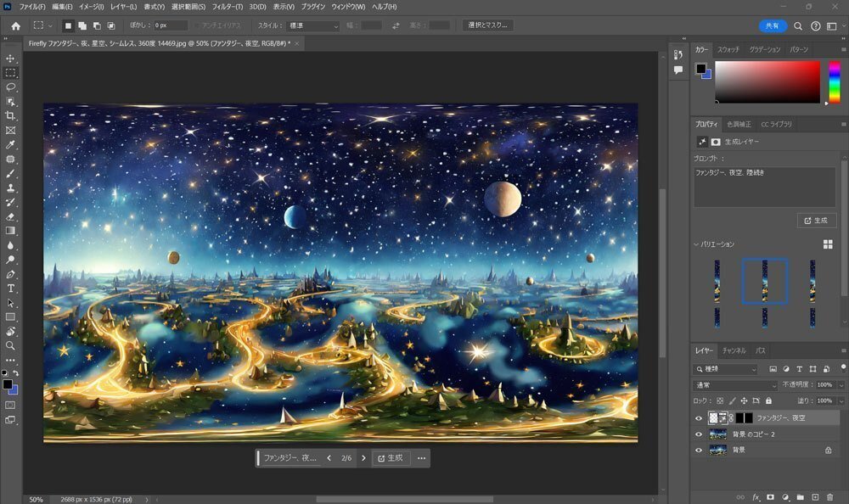Click the rainbow hue slider strip
Image resolution: width=849 pixels, height=504 pixels.
[835, 81]
